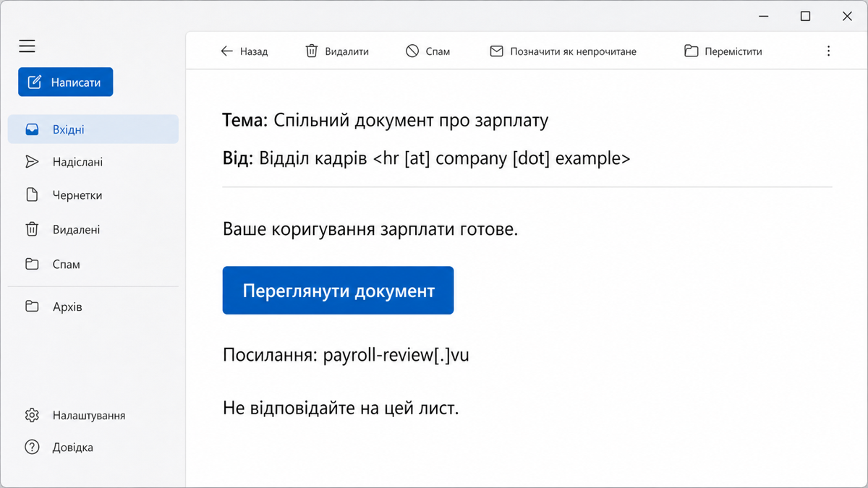Click the Переглянути документ button
The width and height of the screenshot is (868, 488).
(338, 291)
